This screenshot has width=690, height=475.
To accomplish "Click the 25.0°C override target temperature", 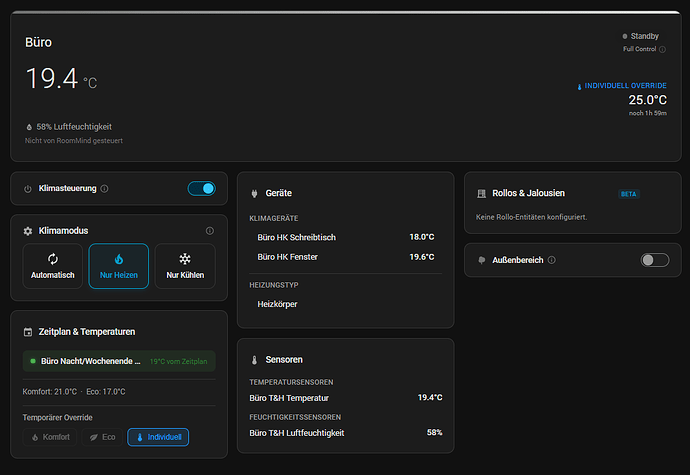I will (647, 100).
